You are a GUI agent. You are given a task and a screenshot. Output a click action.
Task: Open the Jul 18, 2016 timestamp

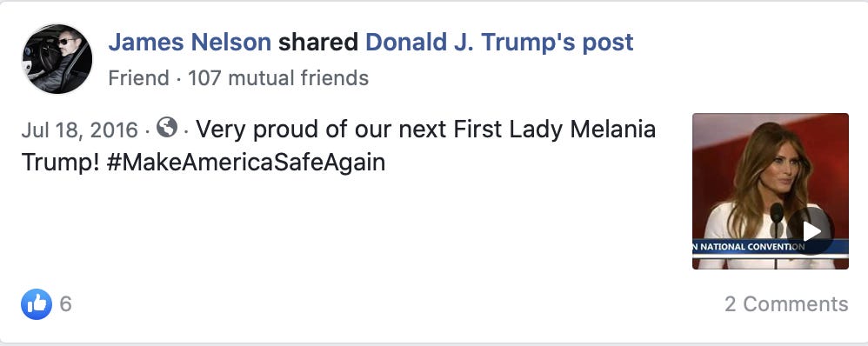click(80, 130)
